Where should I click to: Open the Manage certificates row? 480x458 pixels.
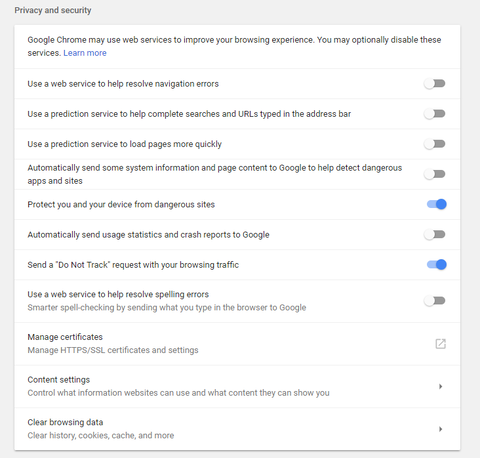click(x=237, y=344)
